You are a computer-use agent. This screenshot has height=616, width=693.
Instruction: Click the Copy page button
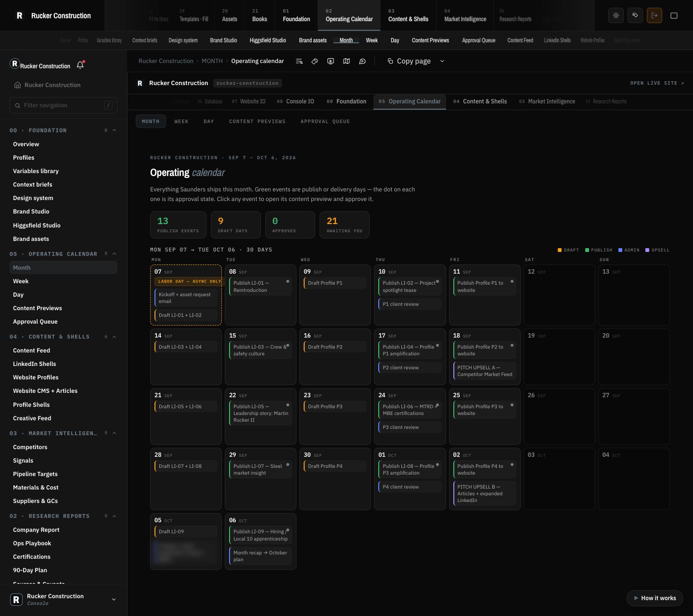click(x=409, y=61)
